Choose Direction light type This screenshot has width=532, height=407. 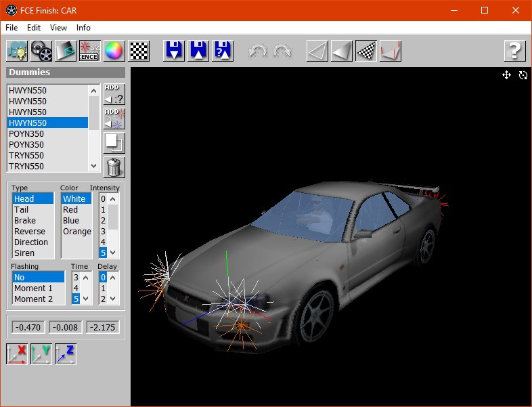(33, 242)
